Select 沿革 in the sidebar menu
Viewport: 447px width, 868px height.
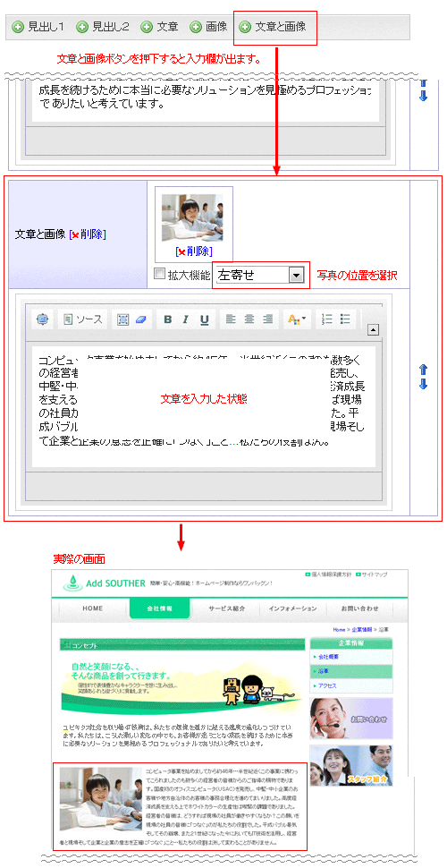pos(350,671)
